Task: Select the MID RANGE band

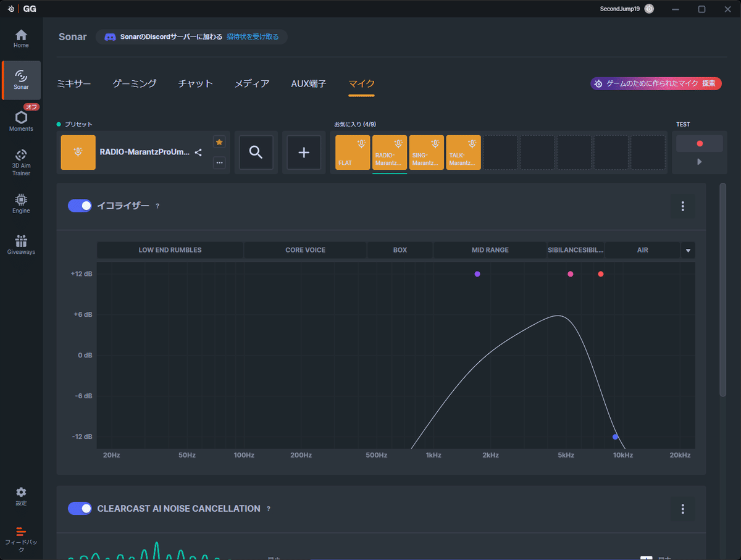Action: [490, 250]
